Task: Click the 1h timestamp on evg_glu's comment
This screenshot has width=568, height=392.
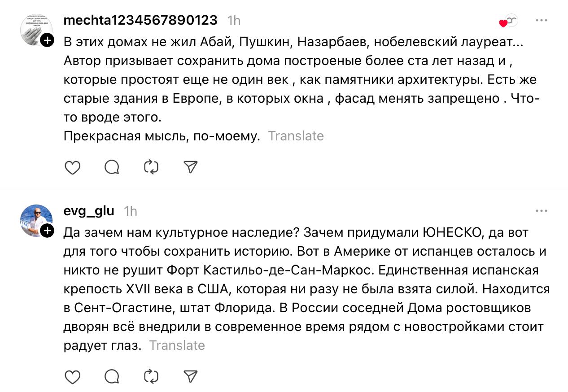Action: click(x=130, y=211)
